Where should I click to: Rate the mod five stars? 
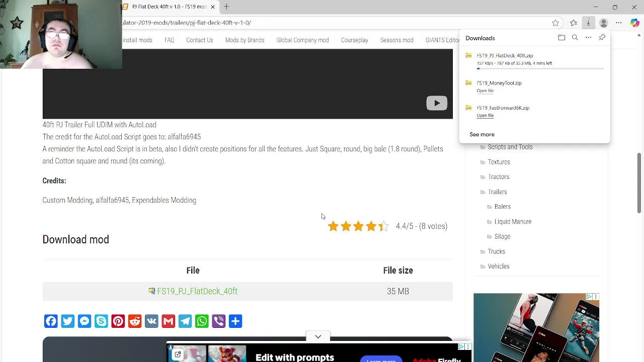point(383,226)
